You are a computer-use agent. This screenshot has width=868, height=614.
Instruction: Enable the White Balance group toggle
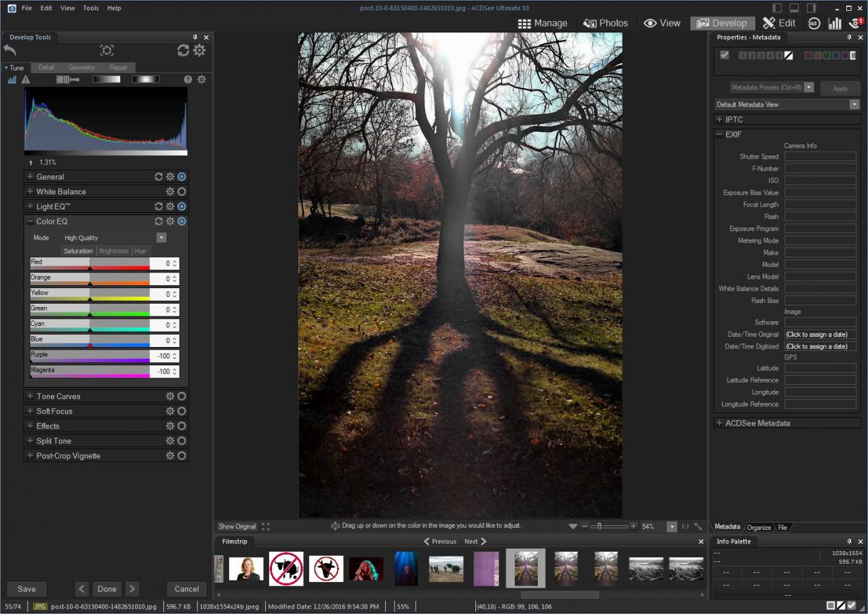pos(182,192)
